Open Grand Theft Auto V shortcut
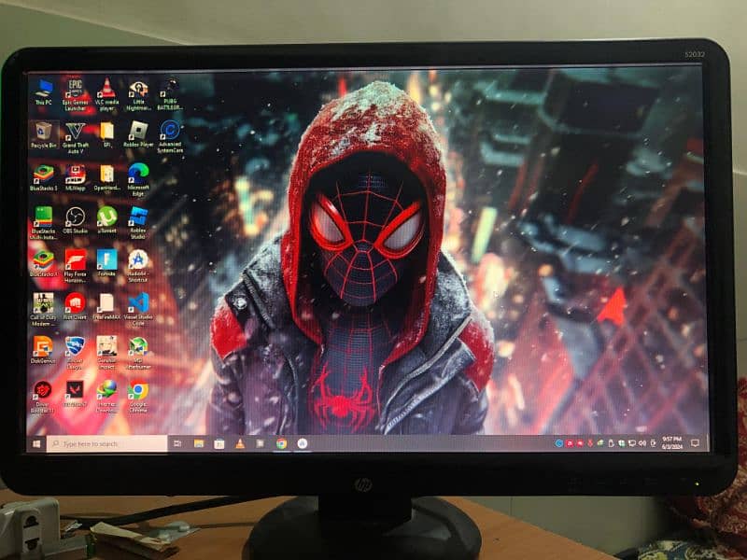The image size is (747, 560). tap(75, 132)
